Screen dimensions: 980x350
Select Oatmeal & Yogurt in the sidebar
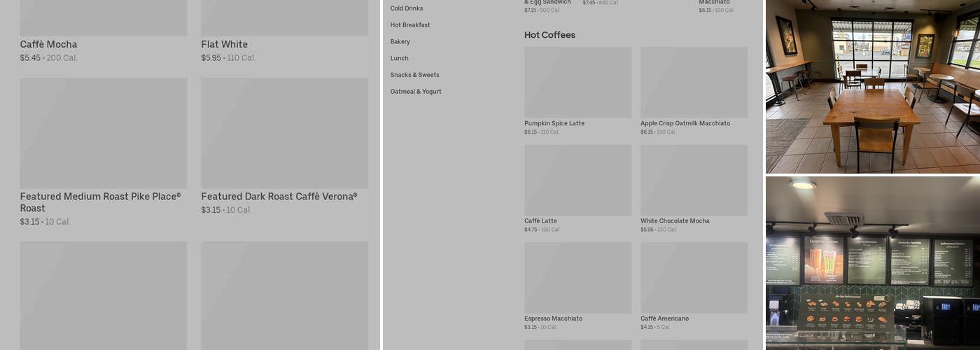(x=416, y=92)
